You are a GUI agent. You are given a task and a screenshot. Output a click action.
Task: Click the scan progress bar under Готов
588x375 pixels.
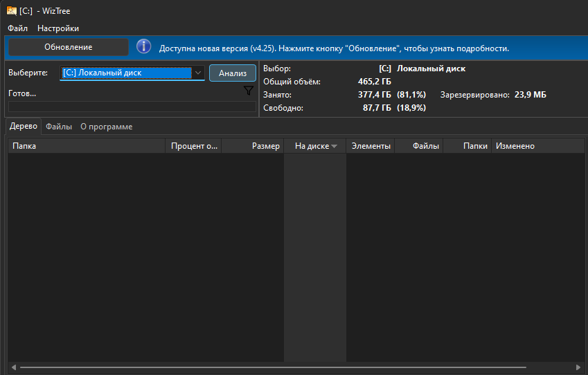pyautogui.click(x=132, y=107)
